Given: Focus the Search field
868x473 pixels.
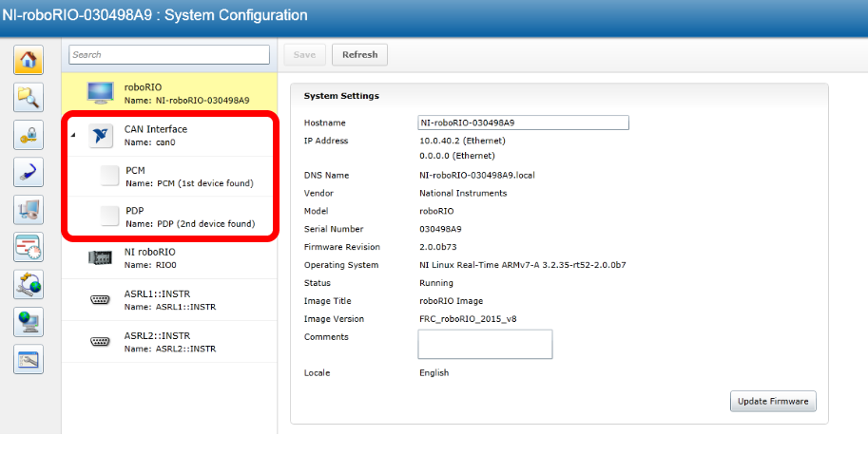Looking at the screenshot, I should [169, 55].
